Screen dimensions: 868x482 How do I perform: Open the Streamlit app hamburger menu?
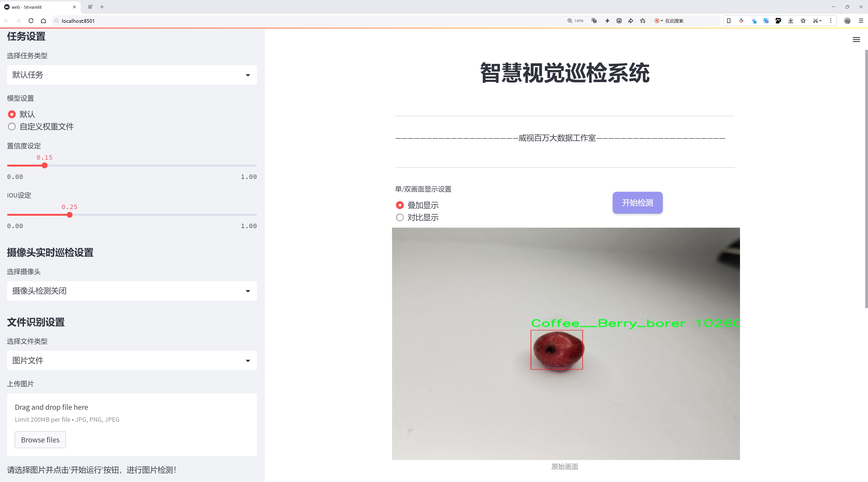tap(856, 40)
